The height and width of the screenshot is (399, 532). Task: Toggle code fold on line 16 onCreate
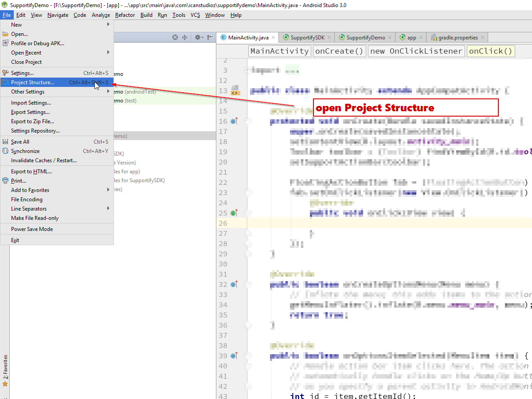248,121
